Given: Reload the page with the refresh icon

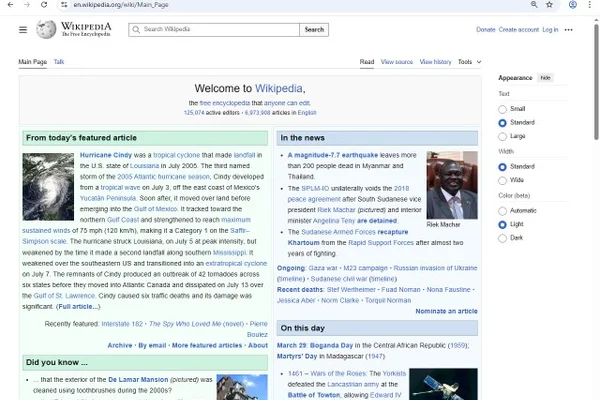Looking at the screenshot, I should pyautogui.click(x=44, y=5).
